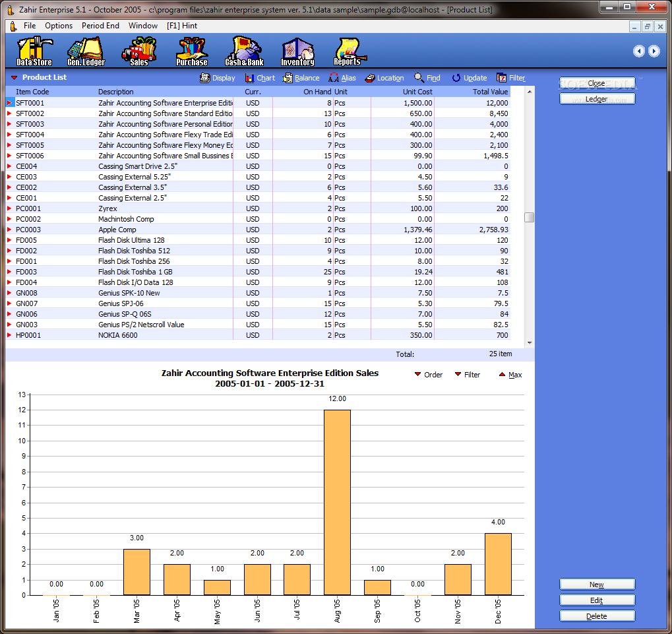
Task: Click the Ledger button
Action: pos(597,98)
